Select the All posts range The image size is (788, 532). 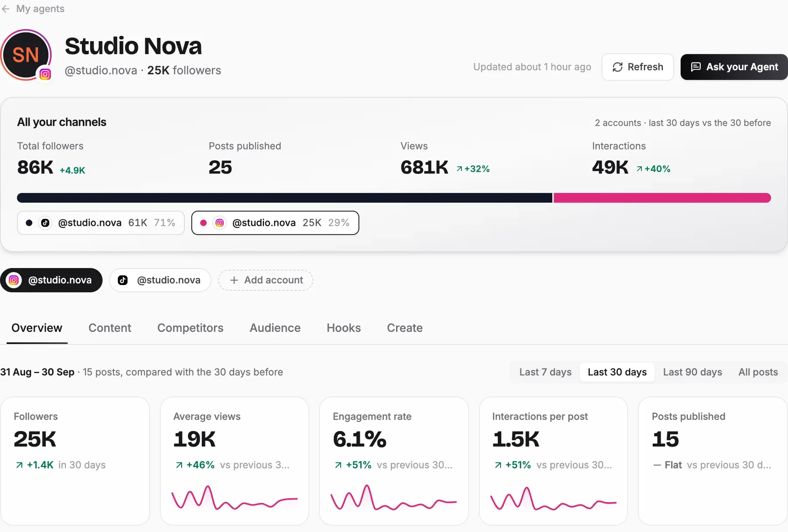758,372
